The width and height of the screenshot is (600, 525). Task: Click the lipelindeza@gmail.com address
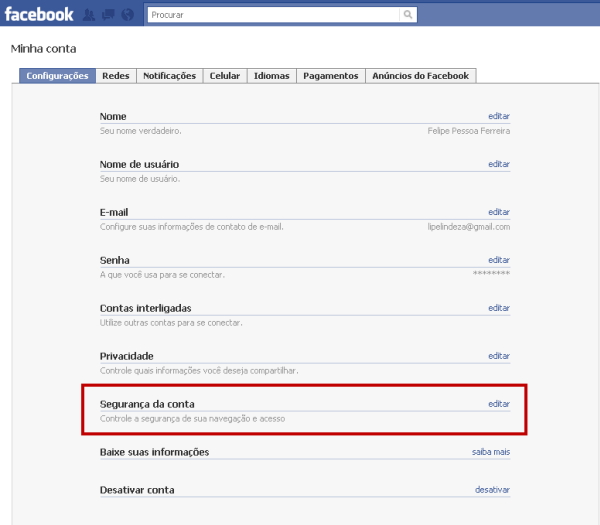point(469,227)
